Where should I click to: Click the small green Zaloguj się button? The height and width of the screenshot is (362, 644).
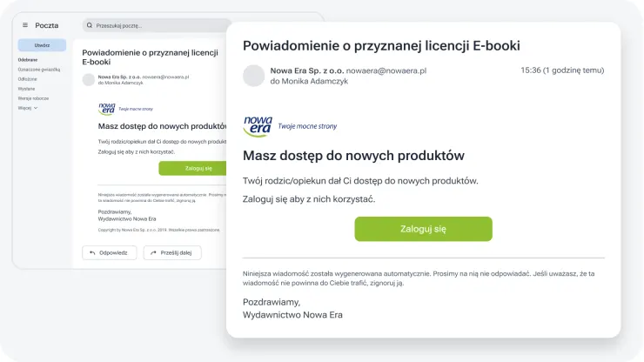(192, 168)
